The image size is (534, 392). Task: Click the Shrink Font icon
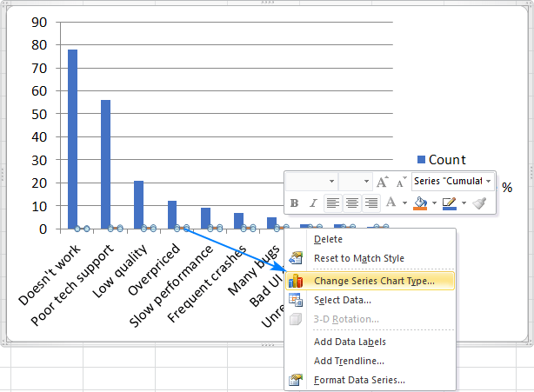(401, 182)
